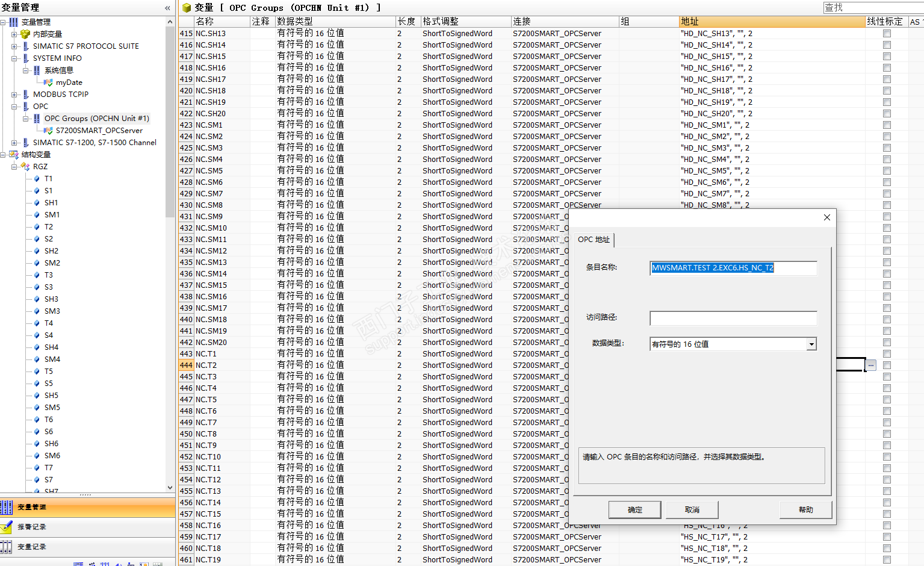Click the tree vertical scrollbar thumb

click(170, 122)
